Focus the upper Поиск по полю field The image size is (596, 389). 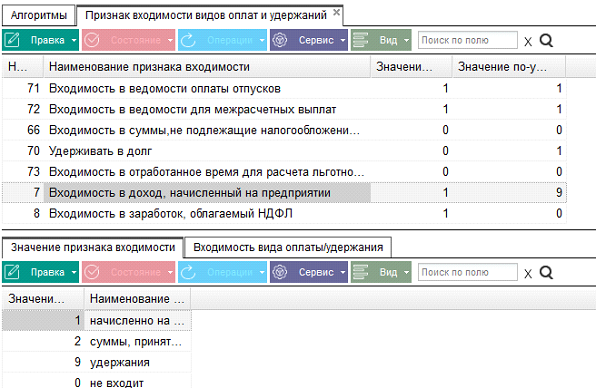[468, 40]
